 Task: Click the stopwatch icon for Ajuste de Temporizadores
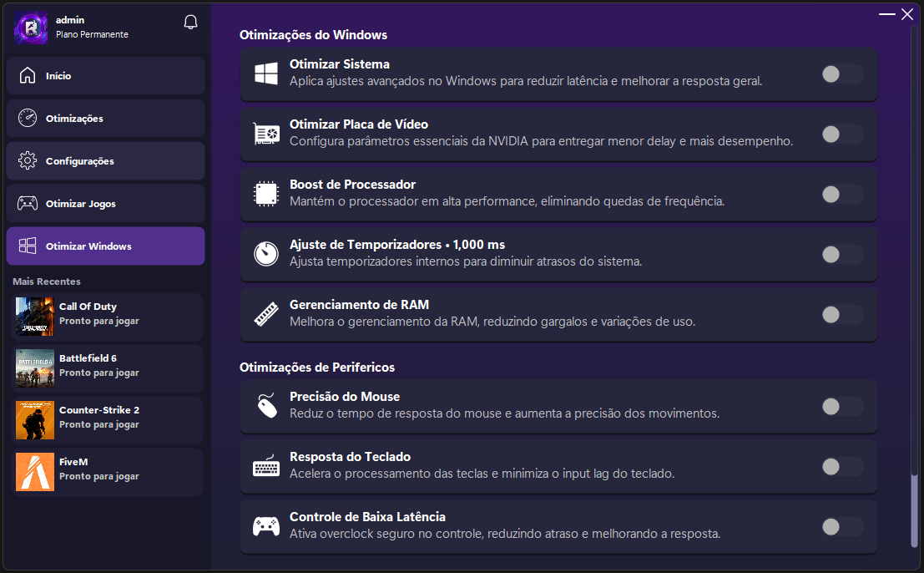tap(265, 254)
